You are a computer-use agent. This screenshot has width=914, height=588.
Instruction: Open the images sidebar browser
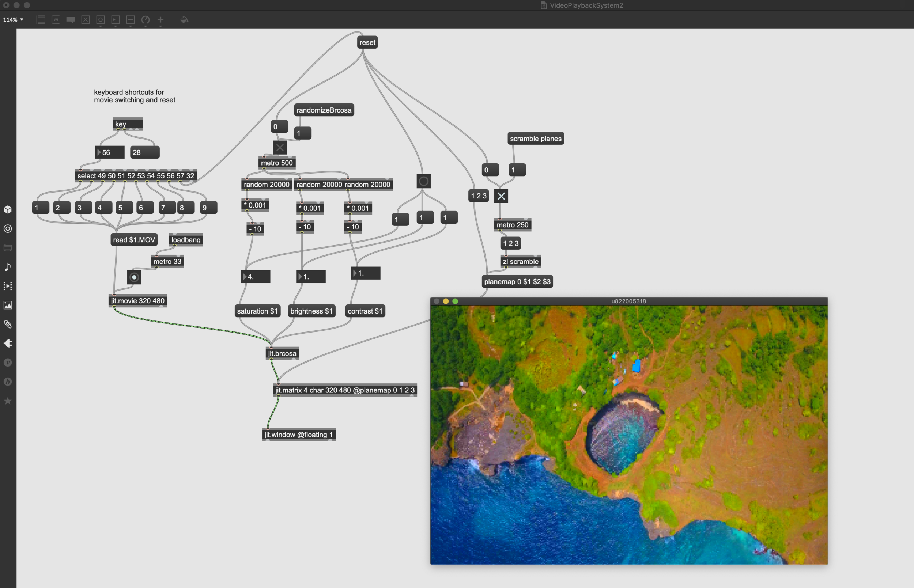pos(8,305)
